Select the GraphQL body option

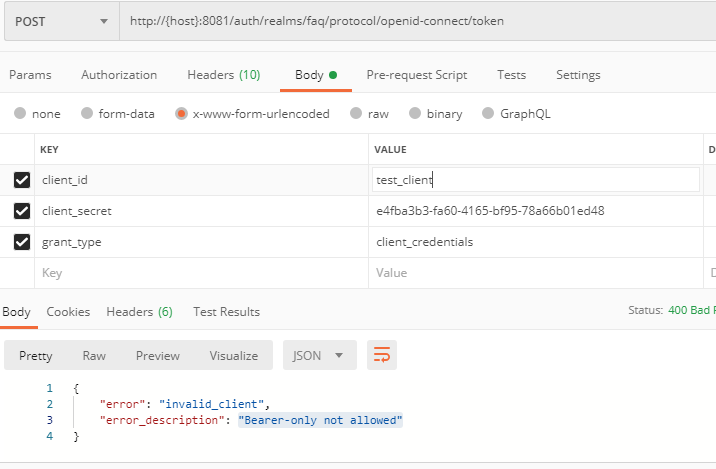(489, 114)
